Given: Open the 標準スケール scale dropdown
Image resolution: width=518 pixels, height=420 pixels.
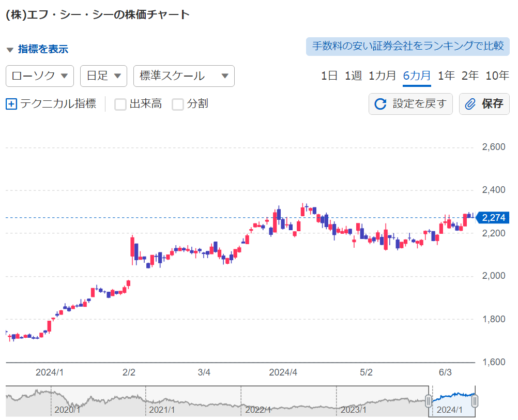Looking at the screenshot, I should tap(184, 76).
